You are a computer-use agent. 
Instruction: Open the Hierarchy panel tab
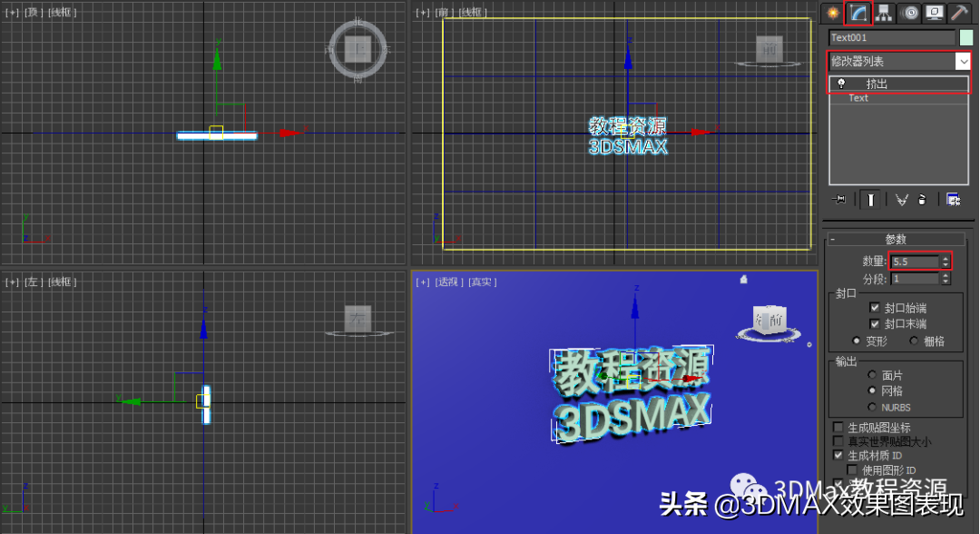click(x=884, y=13)
